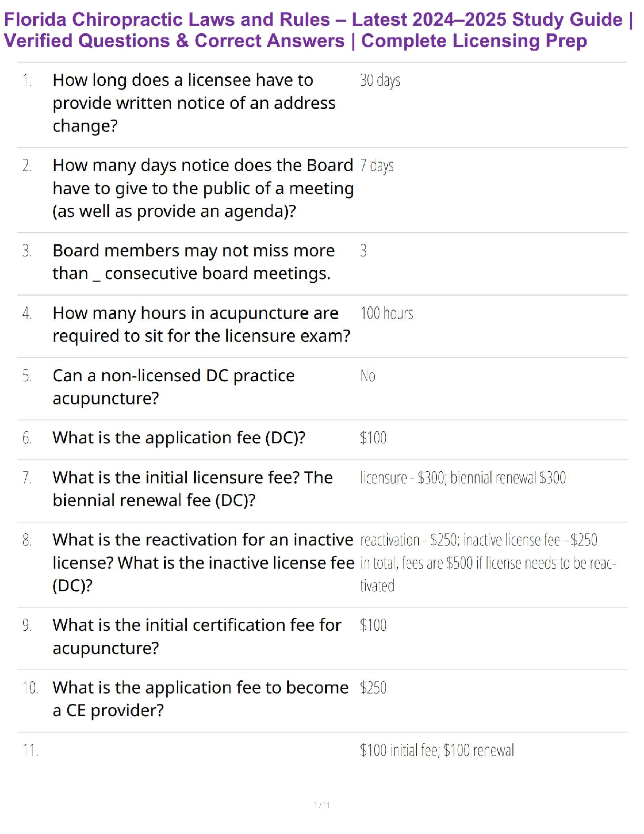Screen dimensions: 644x834
Task: Click the question about Board meeting notice
Action: coord(203,188)
